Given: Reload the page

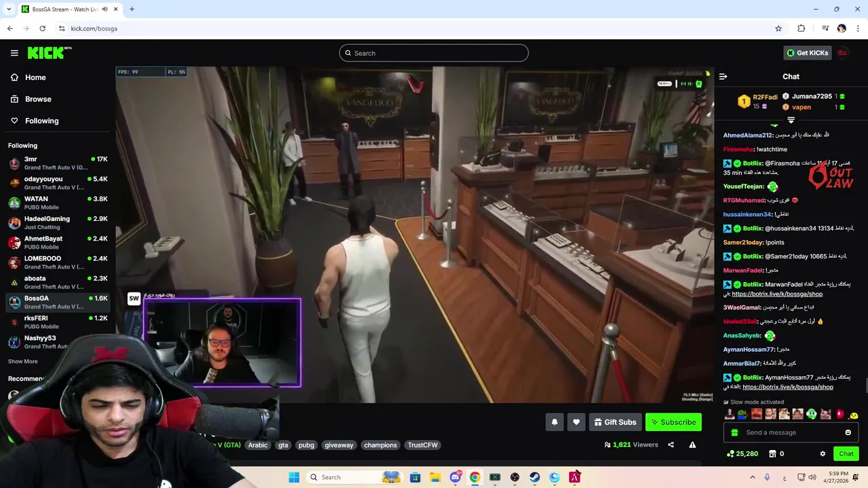Looking at the screenshot, I should (42, 28).
